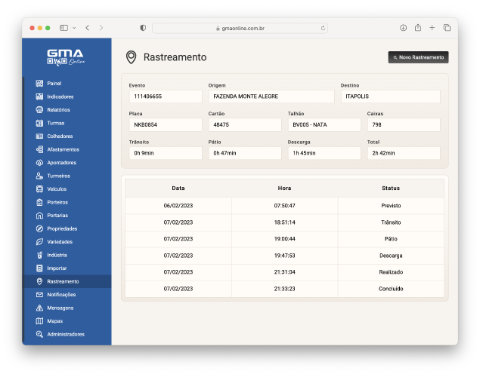Open the Importar document icon
The height and width of the screenshot is (377, 480).
point(39,268)
